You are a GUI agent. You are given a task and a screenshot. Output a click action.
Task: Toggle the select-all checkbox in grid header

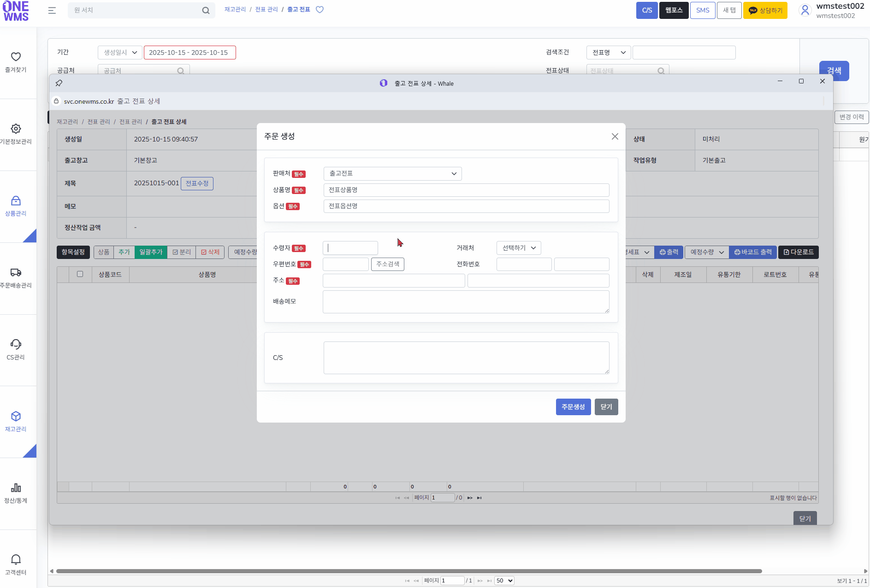click(80, 274)
